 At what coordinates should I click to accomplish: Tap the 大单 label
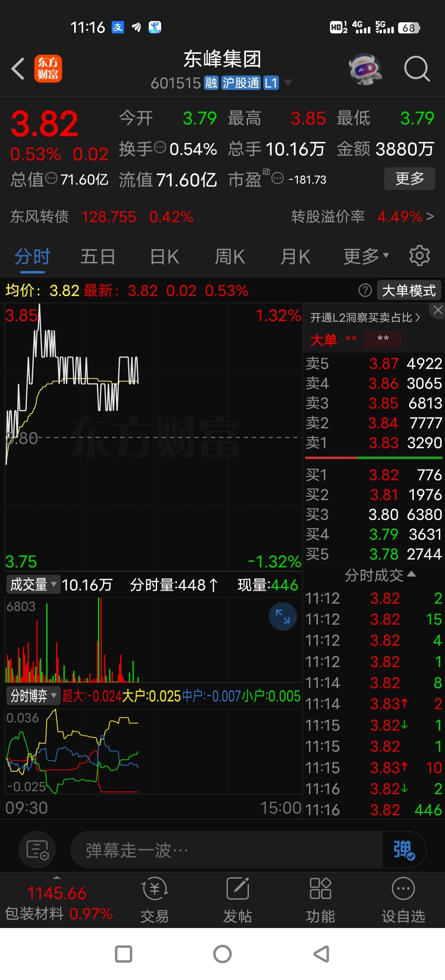(x=323, y=340)
